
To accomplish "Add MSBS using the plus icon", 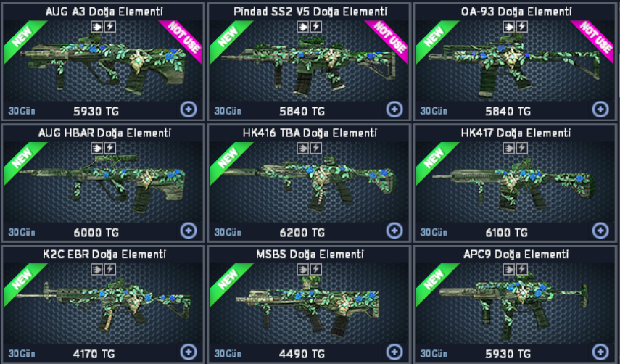I will tap(394, 352).
